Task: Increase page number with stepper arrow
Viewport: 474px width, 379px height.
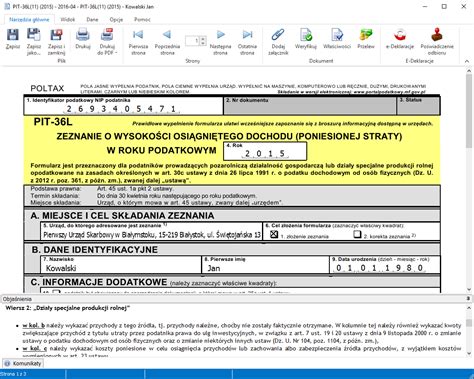Action: [x=203, y=39]
